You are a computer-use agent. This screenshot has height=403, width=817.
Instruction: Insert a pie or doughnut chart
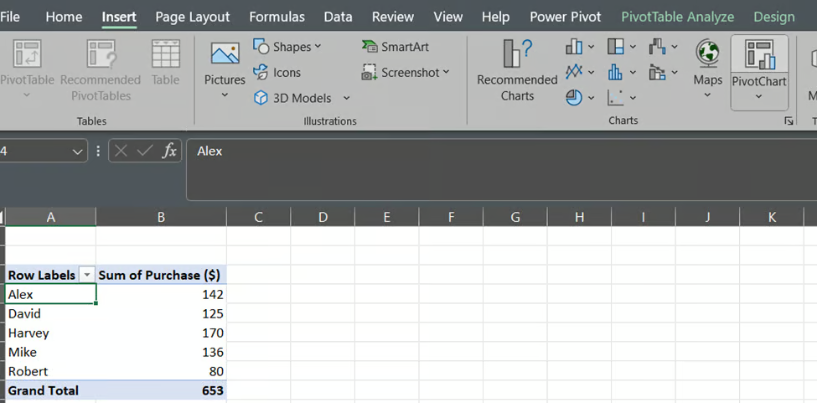coord(574,97)
